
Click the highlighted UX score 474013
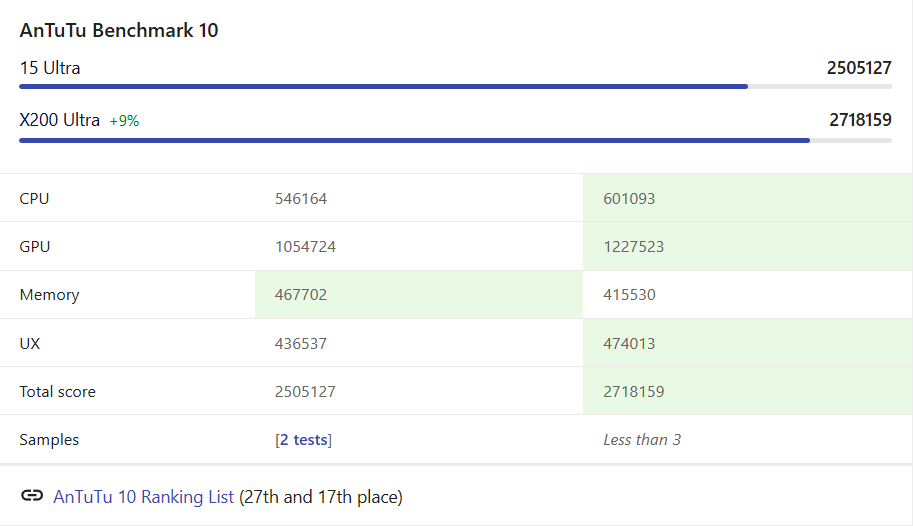point(629,343)
